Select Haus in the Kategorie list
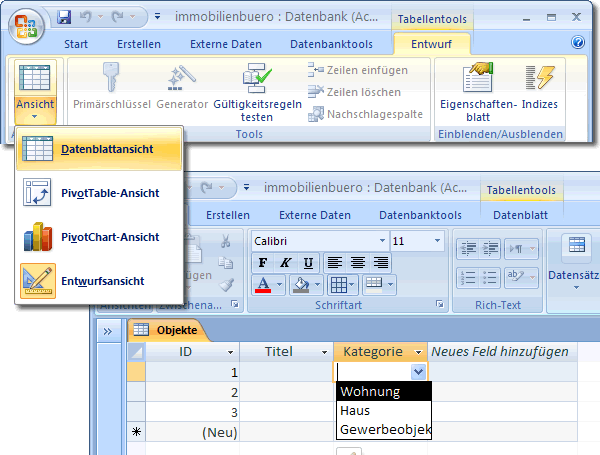This screenshot has width=600, height=455. 384,411
